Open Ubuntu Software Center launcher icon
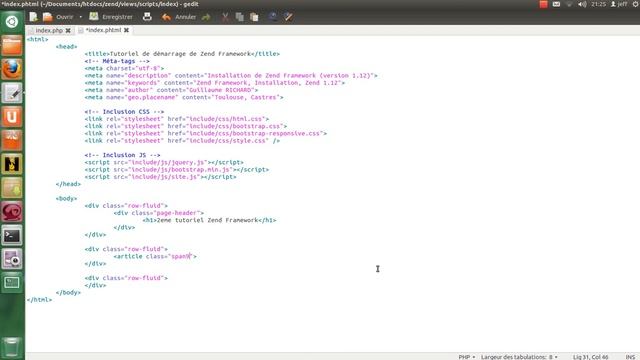 [x=12, y=140]
